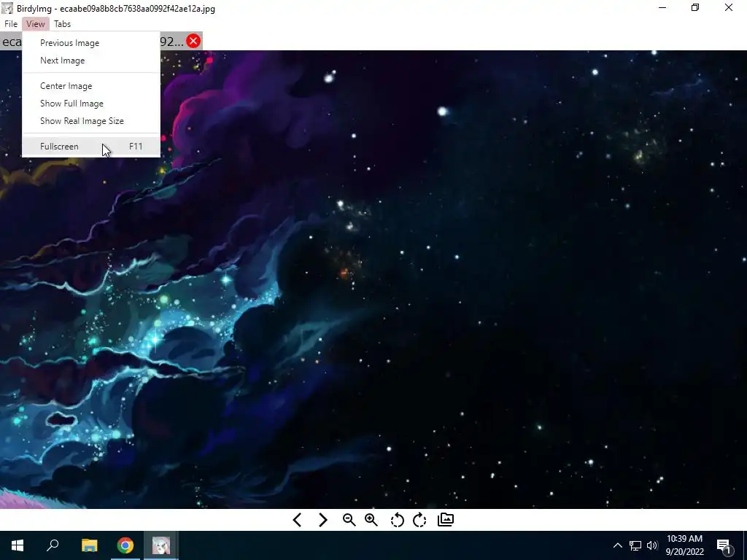Open taskbar search
Viewport: 747px width, 560px height.
tap(53, 545)
